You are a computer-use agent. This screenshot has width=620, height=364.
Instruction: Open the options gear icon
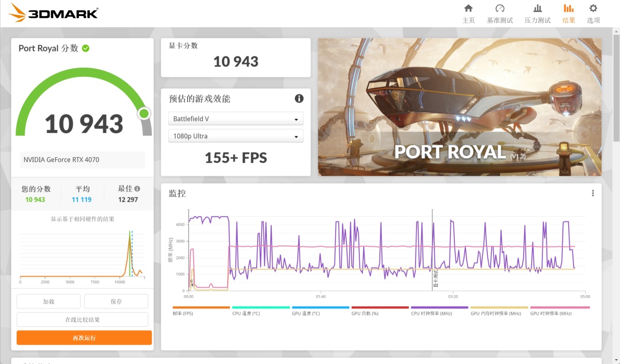click(x=593, y=8)
